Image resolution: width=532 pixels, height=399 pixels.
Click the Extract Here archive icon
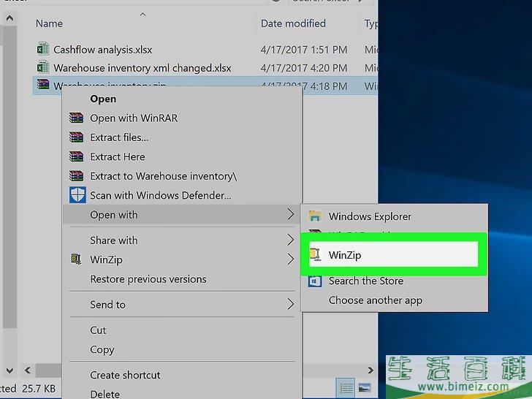point(76,156)
